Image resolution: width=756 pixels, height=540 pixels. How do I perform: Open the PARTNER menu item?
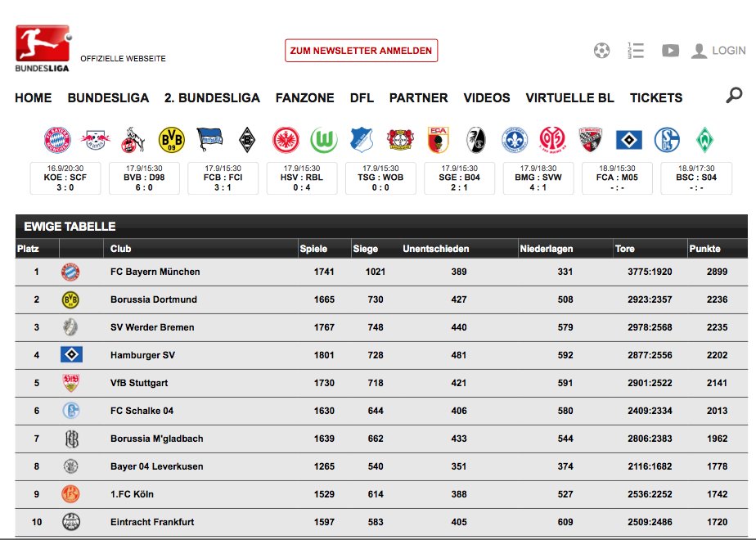[419, 98]
